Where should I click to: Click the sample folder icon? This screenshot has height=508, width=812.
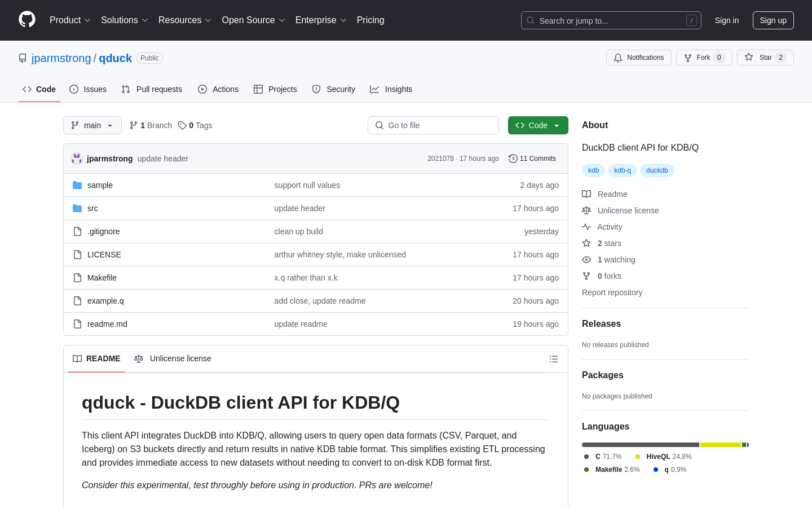[x=77, y=185]
